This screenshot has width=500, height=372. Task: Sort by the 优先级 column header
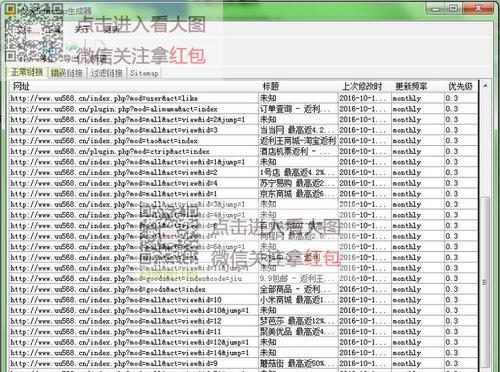tap(461, 86)
